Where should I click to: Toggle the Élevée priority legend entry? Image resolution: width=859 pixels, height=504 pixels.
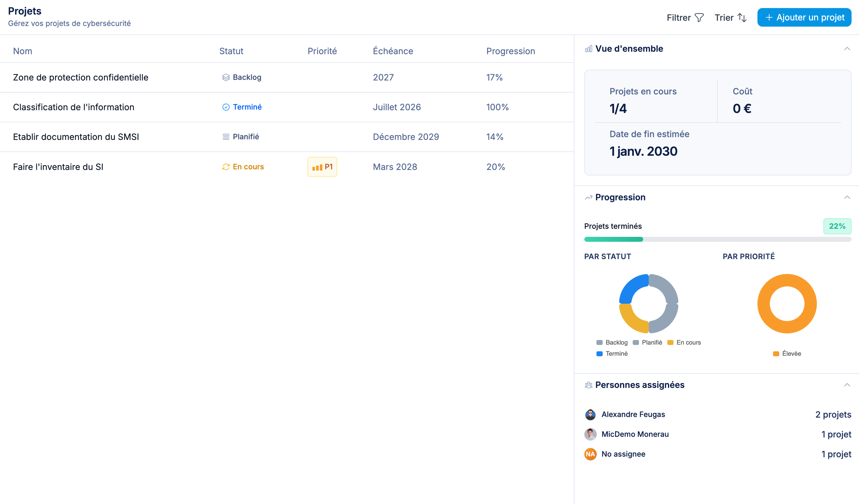tap(787, 353)
